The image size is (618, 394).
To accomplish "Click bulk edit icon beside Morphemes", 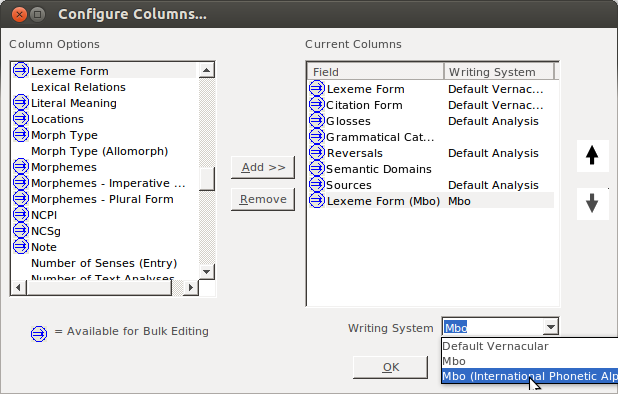I will tap(20, 166).
